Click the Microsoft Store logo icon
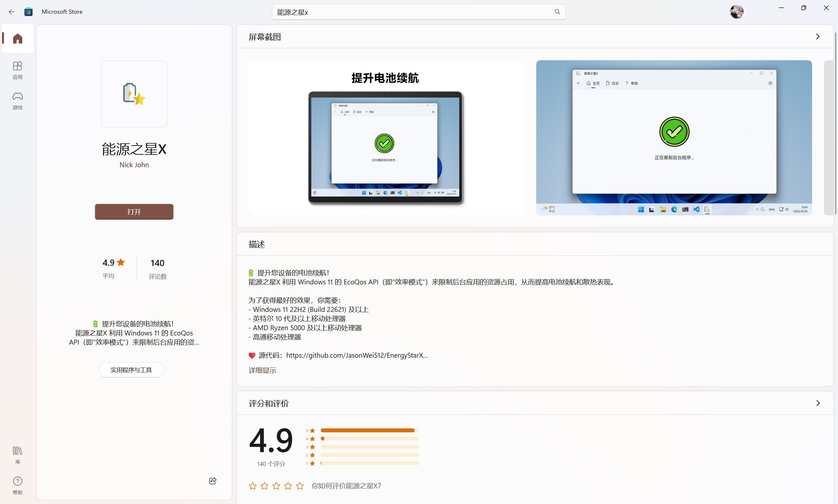Screen dimensions: 838x504 (28, 12)
